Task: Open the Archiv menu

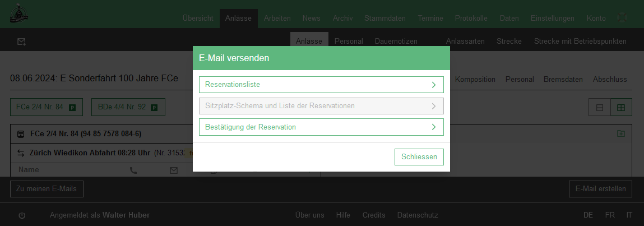Action: tap(342, 19)
